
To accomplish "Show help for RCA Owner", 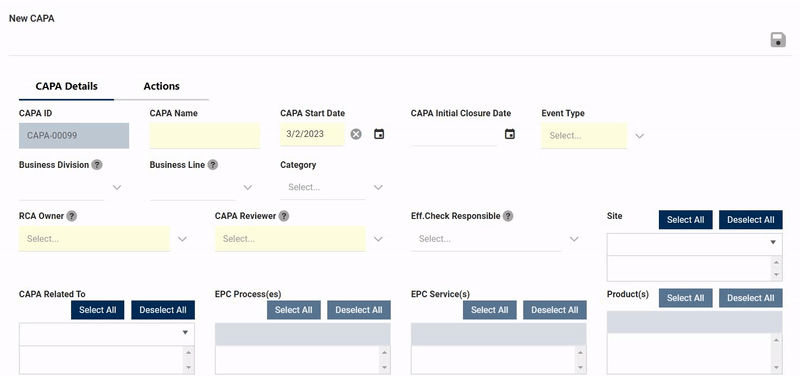I will [x=72, y=216].
